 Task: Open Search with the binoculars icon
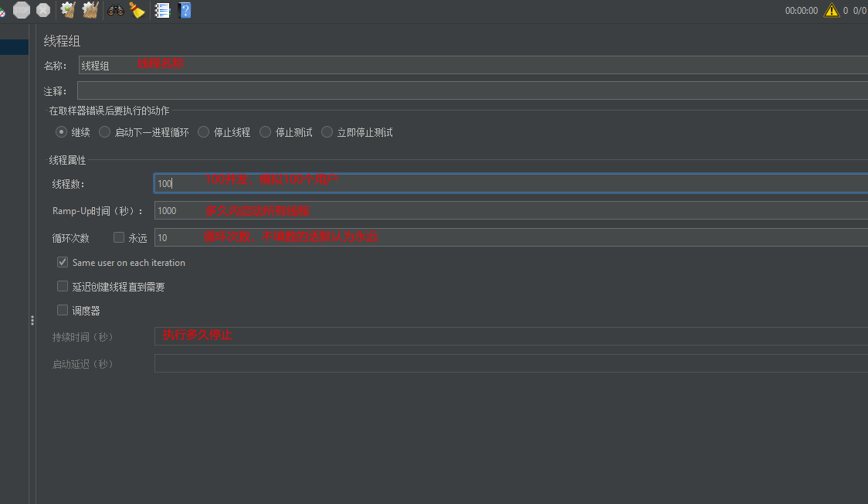pos(116,10)
